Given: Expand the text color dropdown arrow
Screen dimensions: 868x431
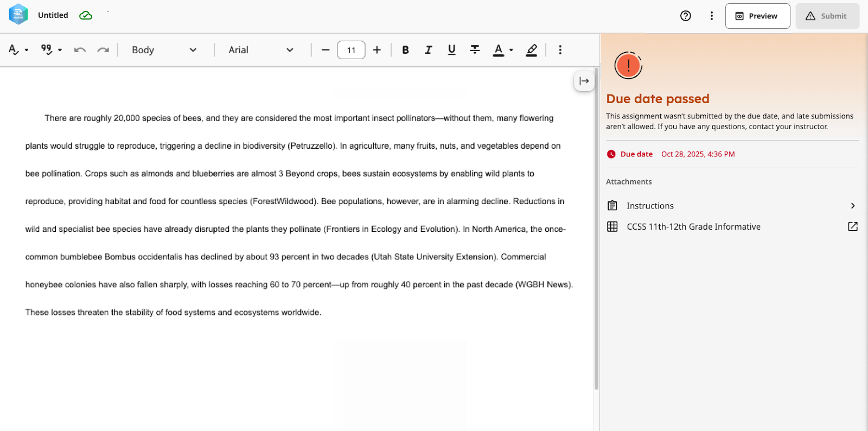Looking at the screenshot, I should point(511,50).
